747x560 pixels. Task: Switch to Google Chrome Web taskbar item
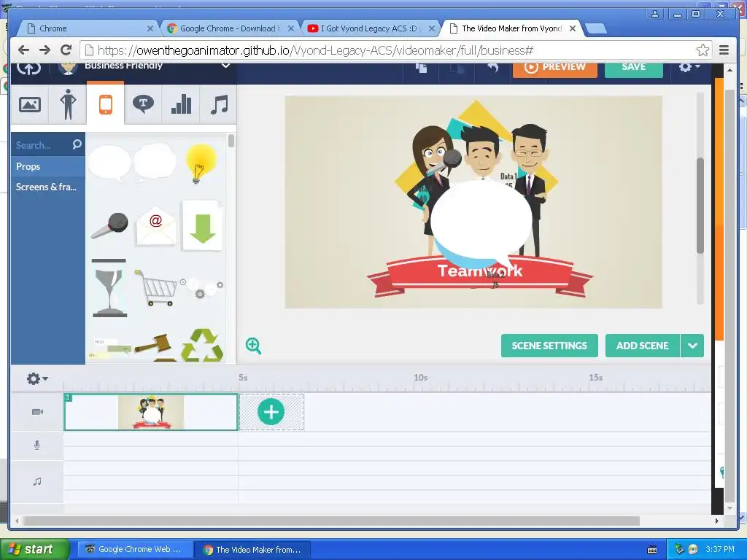point(133,549)
